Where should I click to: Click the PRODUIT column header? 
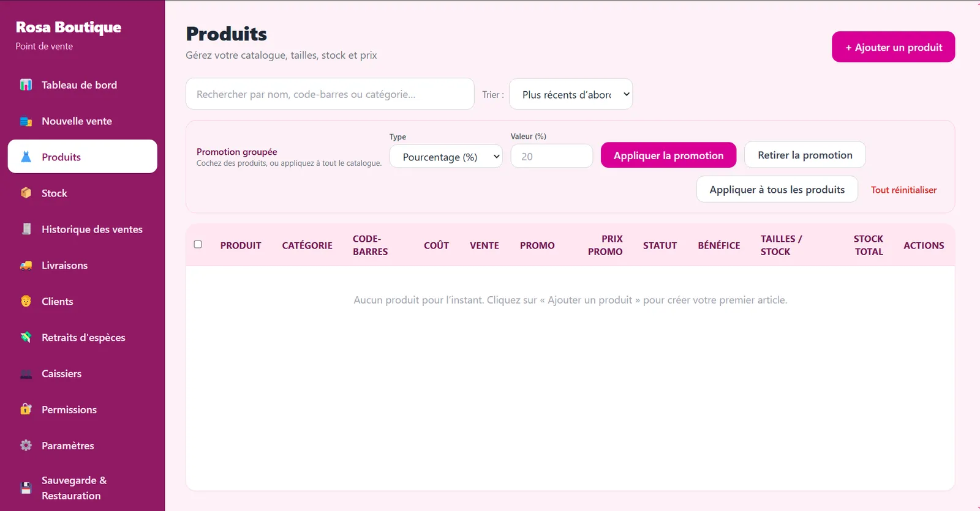(x=241, y=245)
